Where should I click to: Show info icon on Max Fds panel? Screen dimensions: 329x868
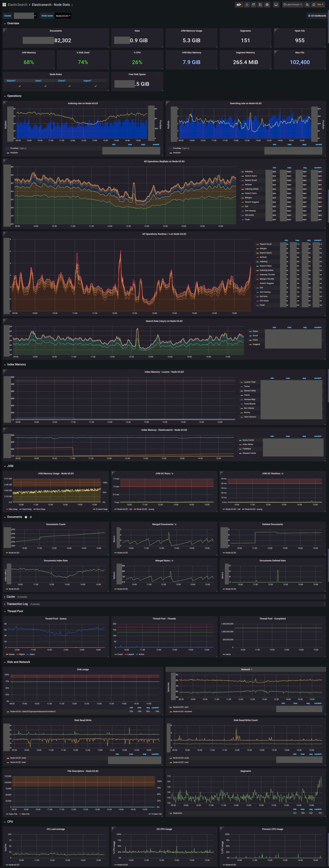pyautogui.click(x=275, y=52)
